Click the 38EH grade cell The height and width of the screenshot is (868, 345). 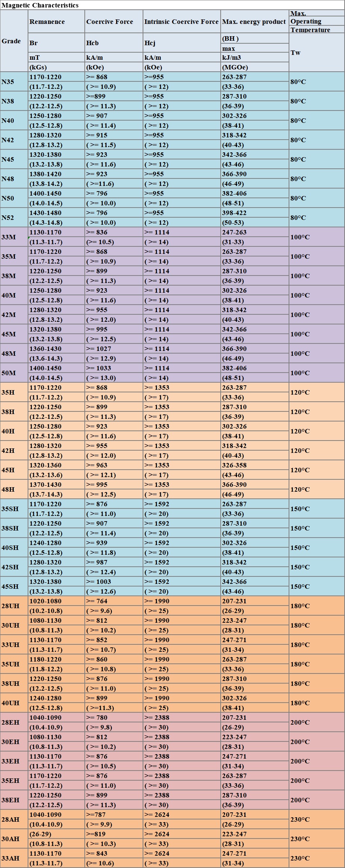[x=14, y=800]
